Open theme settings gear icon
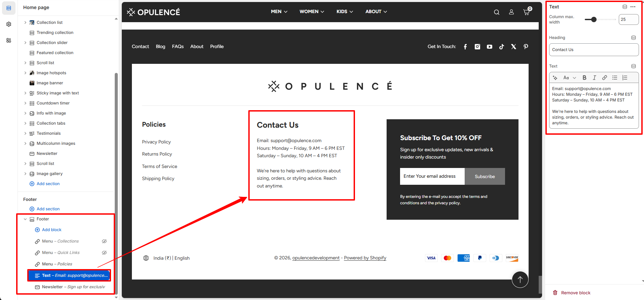This screenshot has height=300, width=644. pyautogui.click(x=9, y=24)
